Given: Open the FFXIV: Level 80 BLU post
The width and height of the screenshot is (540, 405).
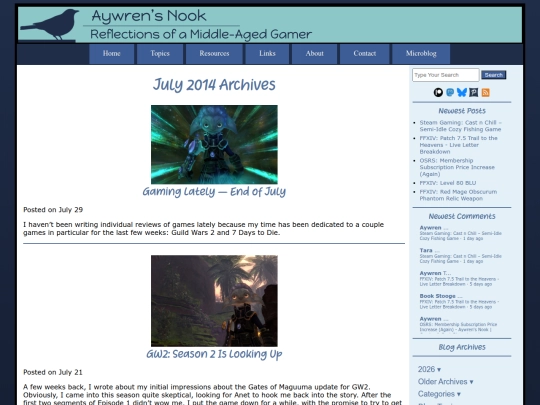Looking at the screenshot, I should pos(448,183).
